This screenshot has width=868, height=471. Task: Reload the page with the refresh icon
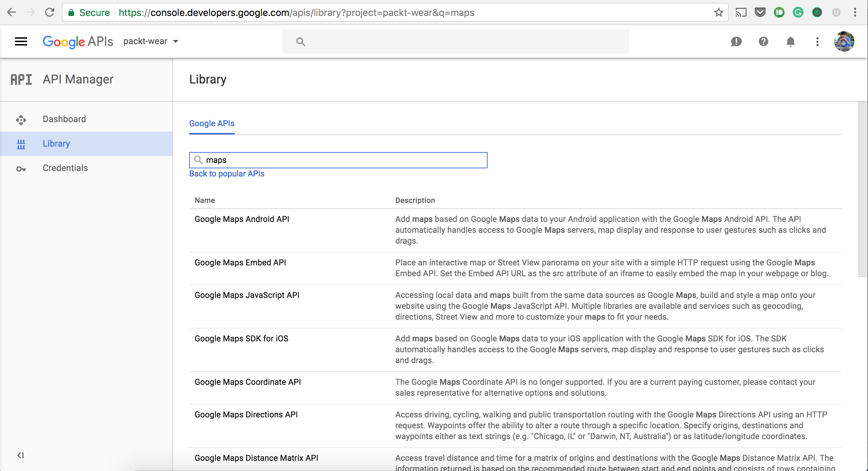[50, 13]
